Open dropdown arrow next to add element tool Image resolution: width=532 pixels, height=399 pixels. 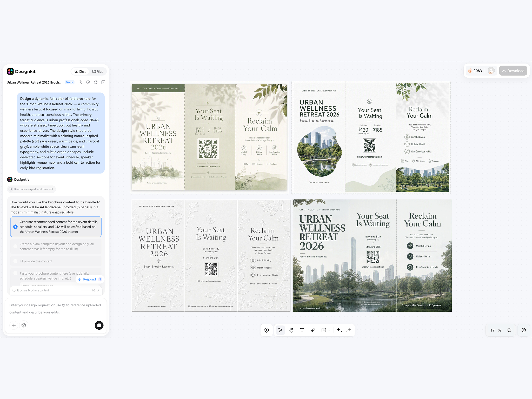(329, 330)
